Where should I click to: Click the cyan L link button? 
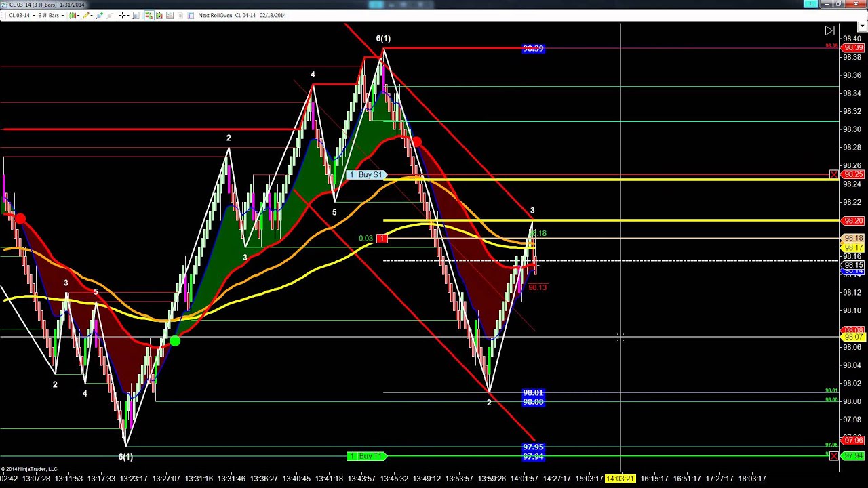point(810,4)
